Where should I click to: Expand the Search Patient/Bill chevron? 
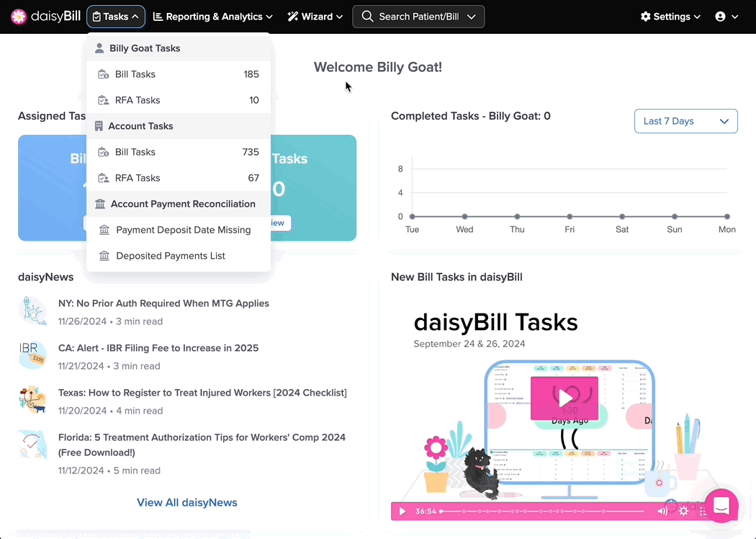(472, 17)
